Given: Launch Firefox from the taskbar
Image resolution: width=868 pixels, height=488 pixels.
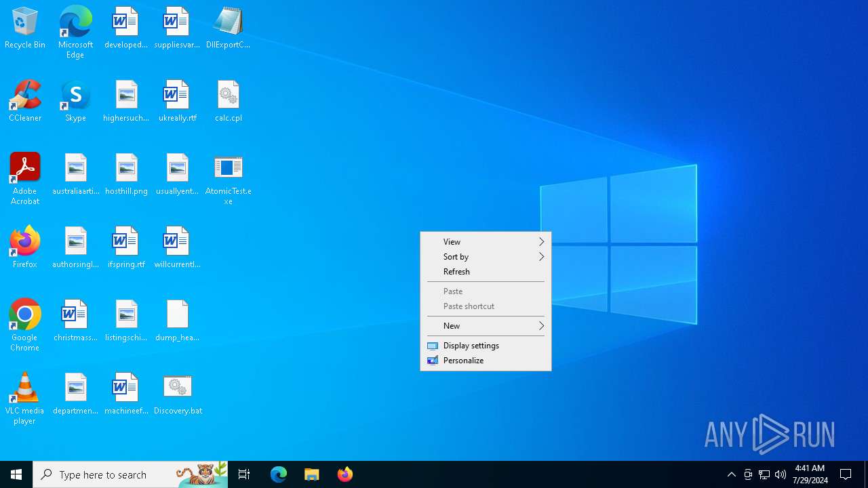Looking at the screenshot, I should pos(345,474).
